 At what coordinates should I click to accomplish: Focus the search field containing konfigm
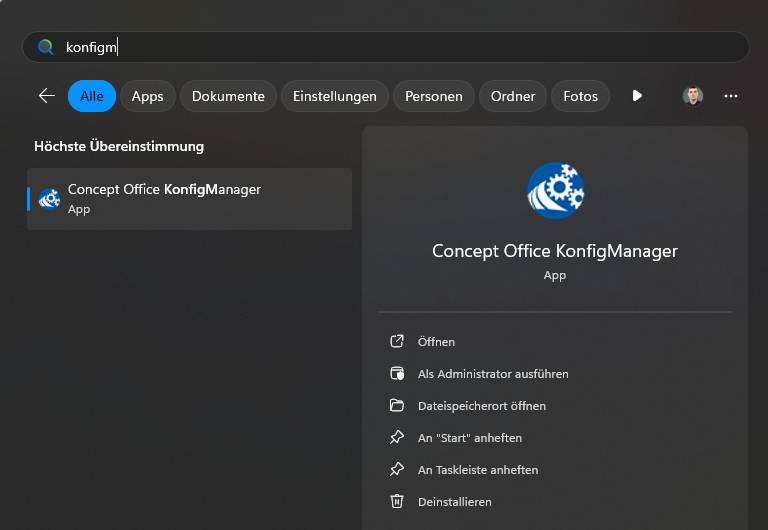click(386, 47)
